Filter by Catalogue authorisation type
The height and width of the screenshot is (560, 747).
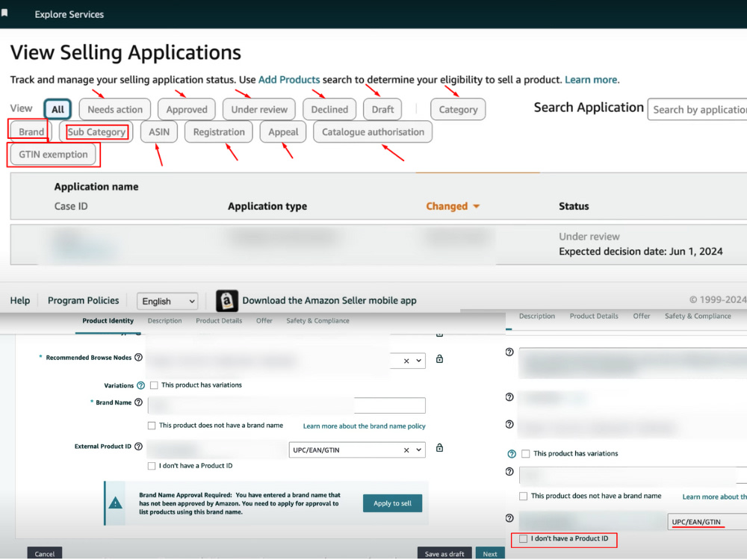click(x=373, y=131)
